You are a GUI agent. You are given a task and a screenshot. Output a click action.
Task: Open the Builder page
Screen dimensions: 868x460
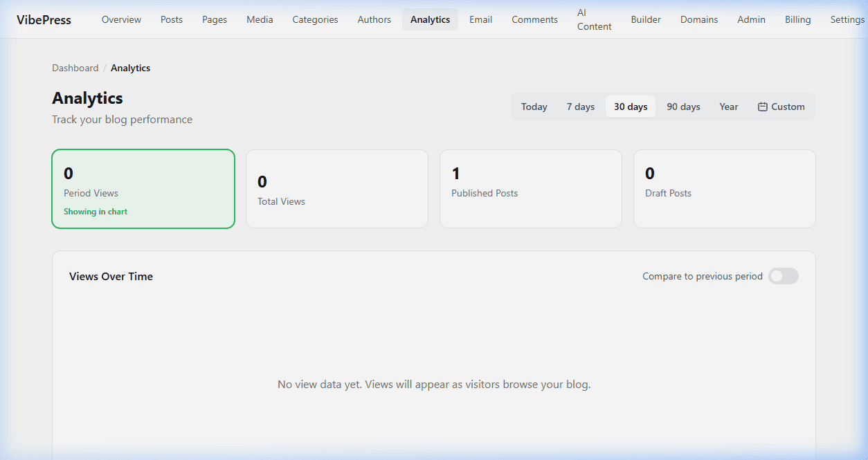click(x=645, y=19)
